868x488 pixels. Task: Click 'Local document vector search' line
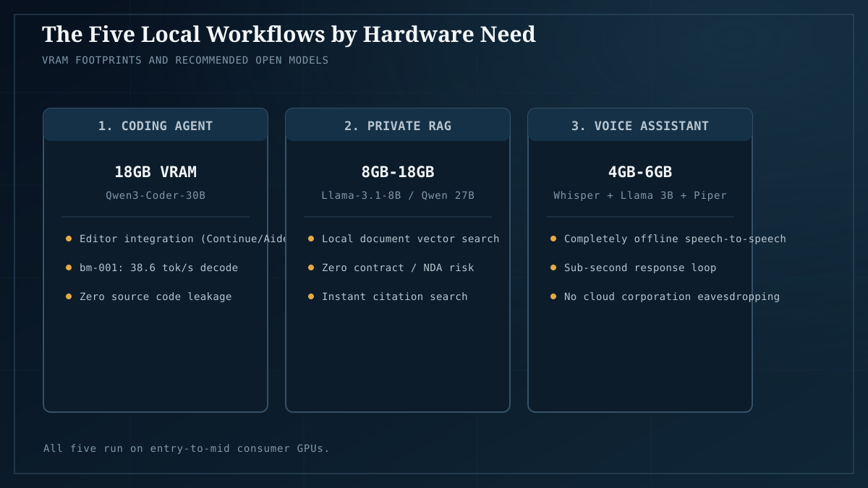pyautogui.click(x=411, y=239)
